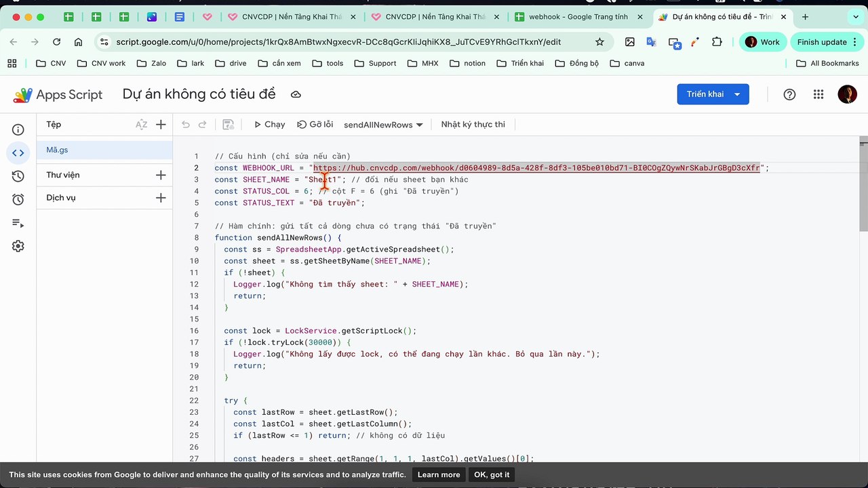This screenshot has height=488, width=868.
Task: Open the Work profile button
Action: (x=762, y=42)
